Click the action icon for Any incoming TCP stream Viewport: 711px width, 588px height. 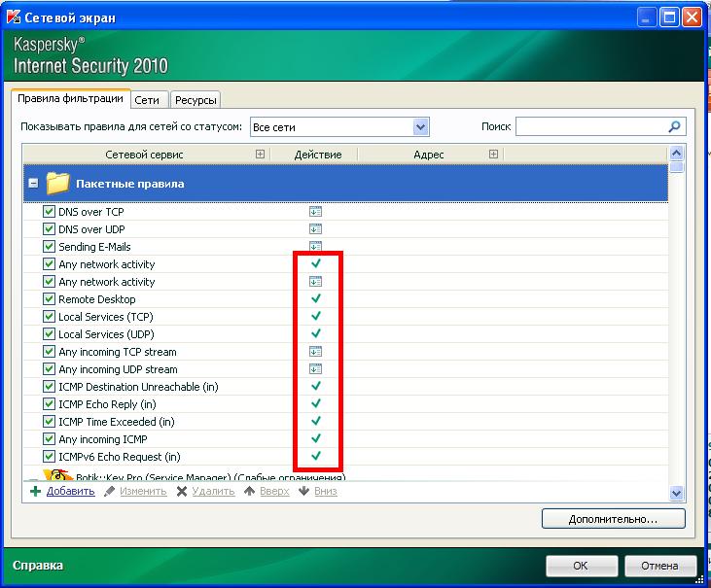point(315,352)
